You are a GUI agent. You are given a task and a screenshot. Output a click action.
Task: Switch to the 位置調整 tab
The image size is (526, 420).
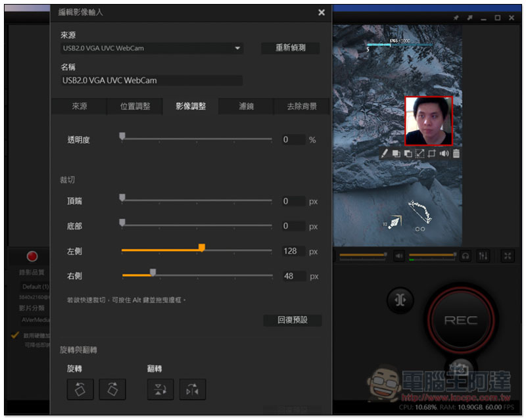point(135,106)
